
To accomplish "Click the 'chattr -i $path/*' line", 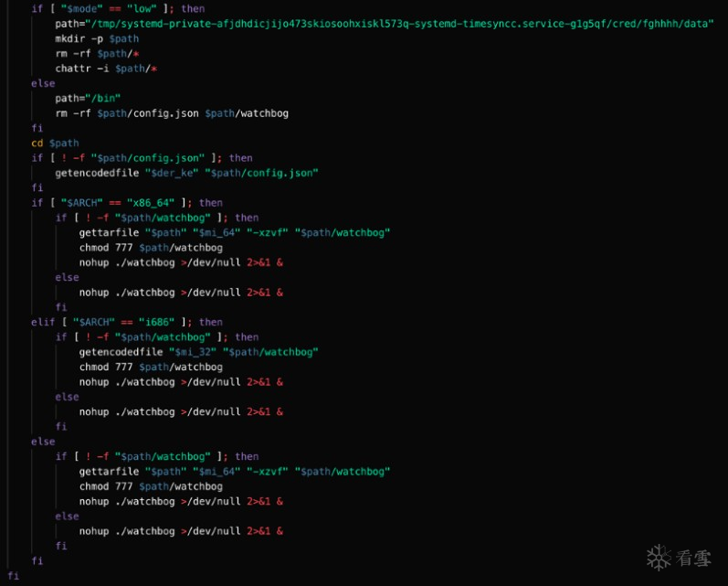I will (106, 69).
